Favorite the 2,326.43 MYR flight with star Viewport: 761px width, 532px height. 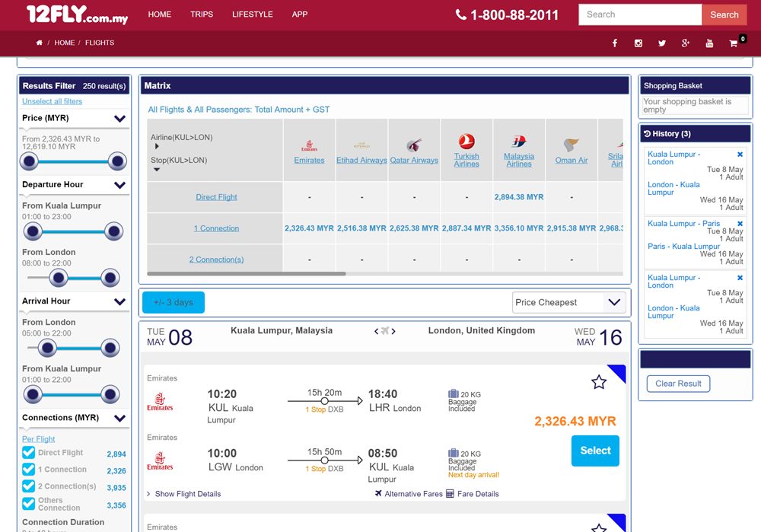(x=599, y=382)
